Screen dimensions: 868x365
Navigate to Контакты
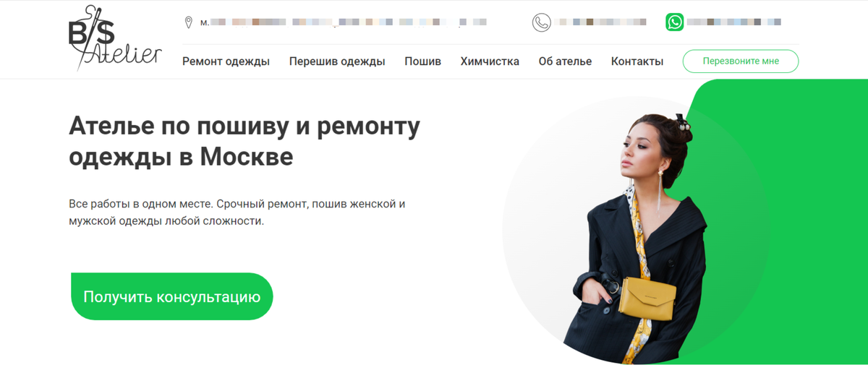coord(637,61)
